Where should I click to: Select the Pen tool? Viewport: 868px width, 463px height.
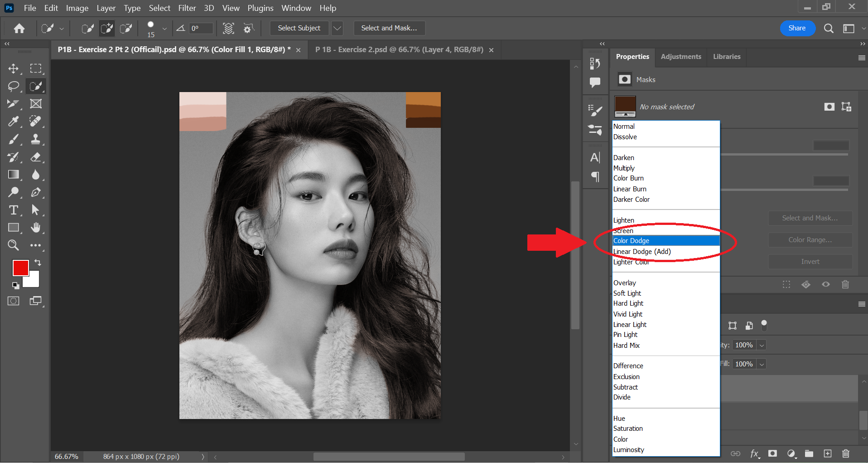tap(36, 192)
